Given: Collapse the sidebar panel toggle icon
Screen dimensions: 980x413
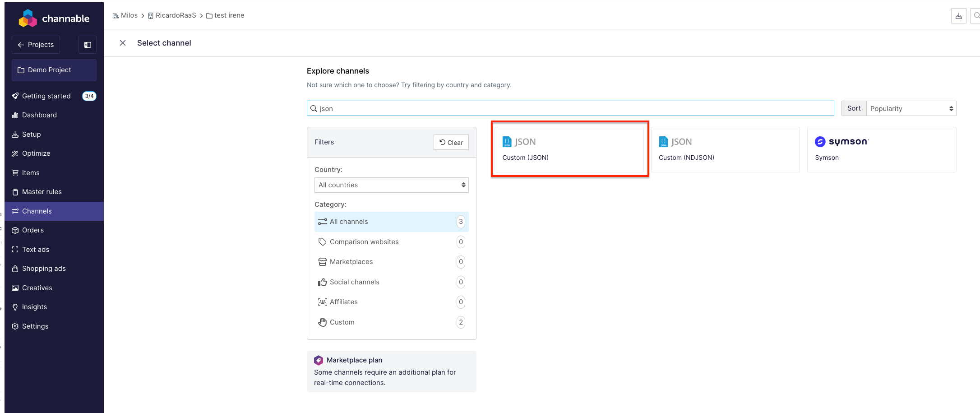Looking at the screenshot, I should point(88,45).
